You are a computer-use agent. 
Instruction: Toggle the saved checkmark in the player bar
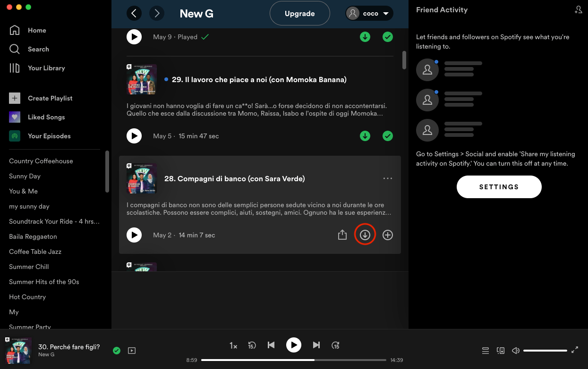[117, 351]
